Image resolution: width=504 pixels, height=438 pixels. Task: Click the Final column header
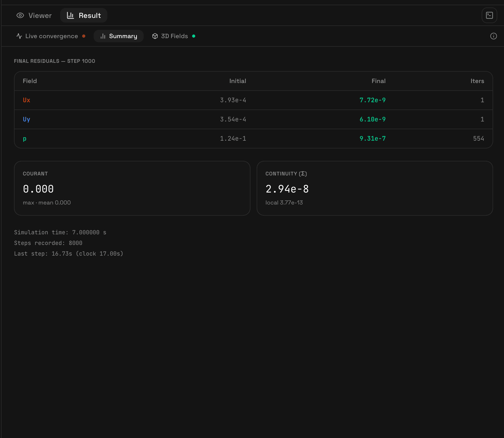pos(378,81)
